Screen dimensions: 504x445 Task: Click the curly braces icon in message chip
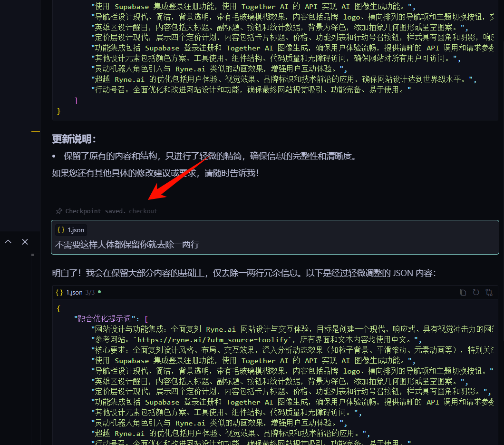pos(61,230)
